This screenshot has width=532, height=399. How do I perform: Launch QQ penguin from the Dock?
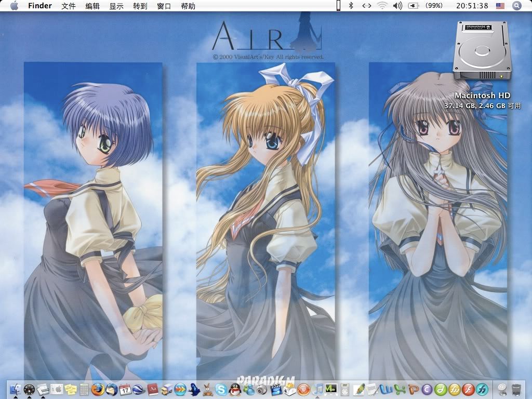click(235, 389)
